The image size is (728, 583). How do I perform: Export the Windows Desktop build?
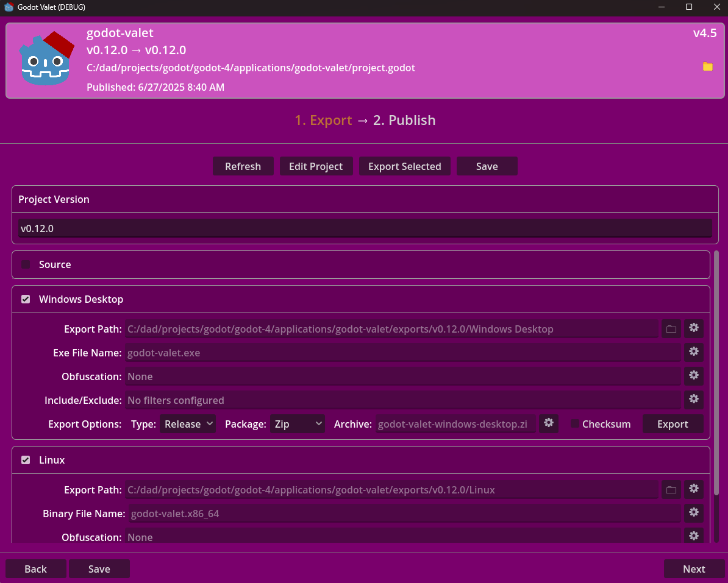(673, 424)
